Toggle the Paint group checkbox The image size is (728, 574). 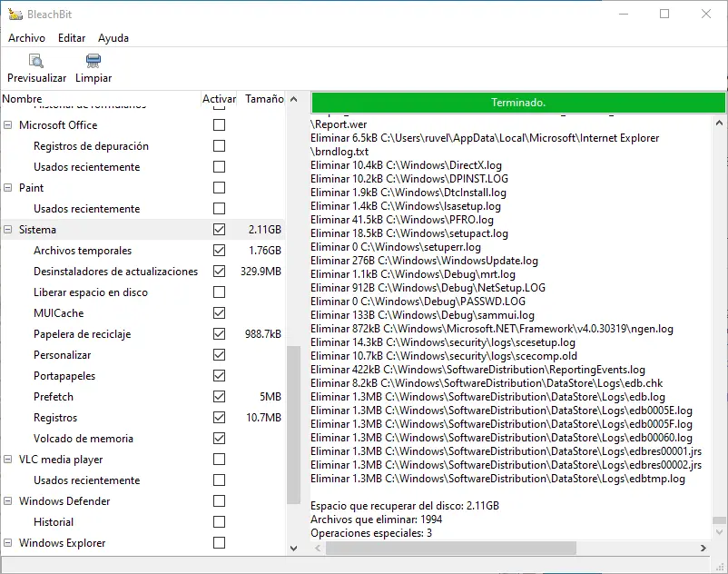tap(219, 188)
